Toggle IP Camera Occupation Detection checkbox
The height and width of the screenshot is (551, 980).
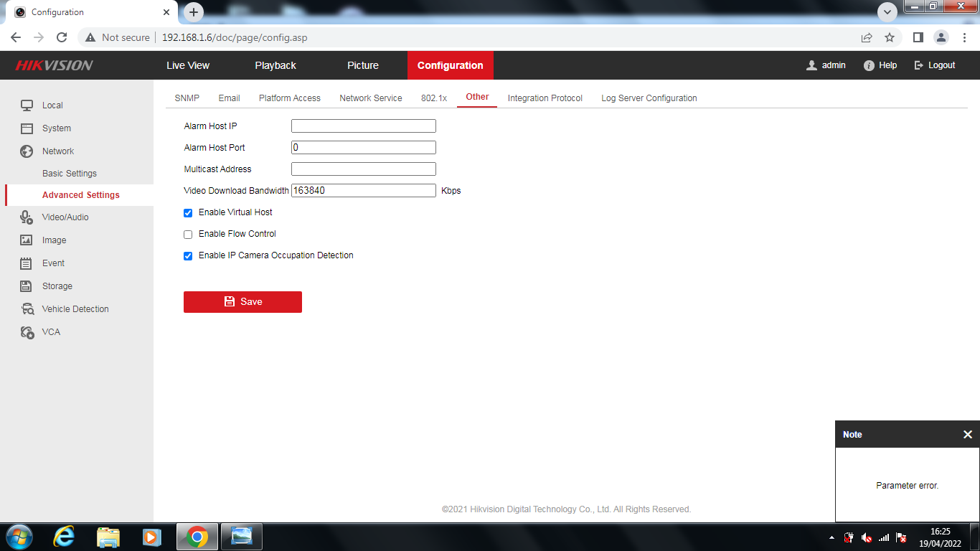click(188, 256)
